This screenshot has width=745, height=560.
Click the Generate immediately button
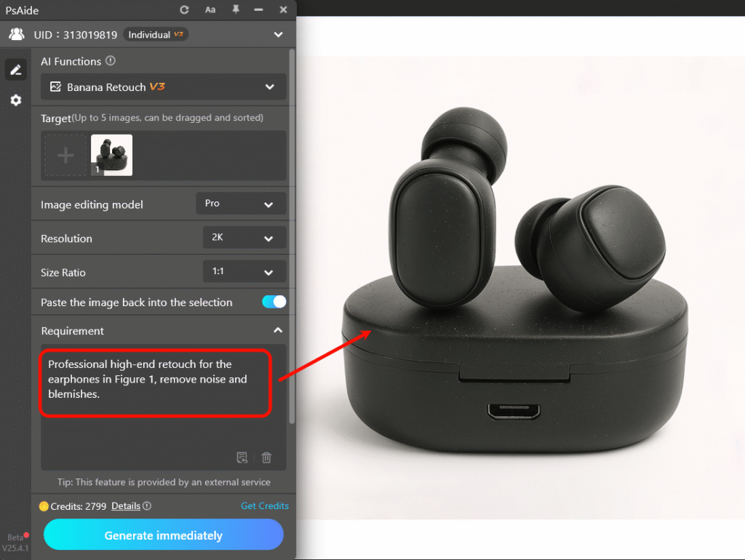(x=163, y=535)
